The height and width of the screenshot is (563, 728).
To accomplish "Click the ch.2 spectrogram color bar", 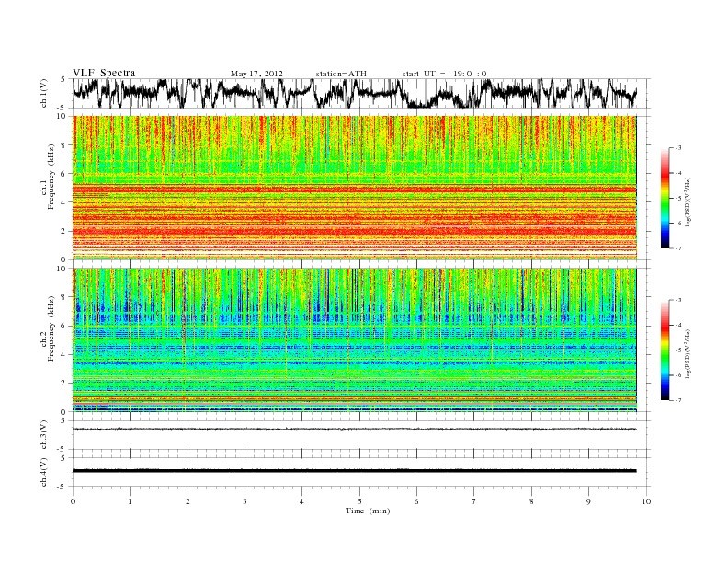I will coord(665,350).
